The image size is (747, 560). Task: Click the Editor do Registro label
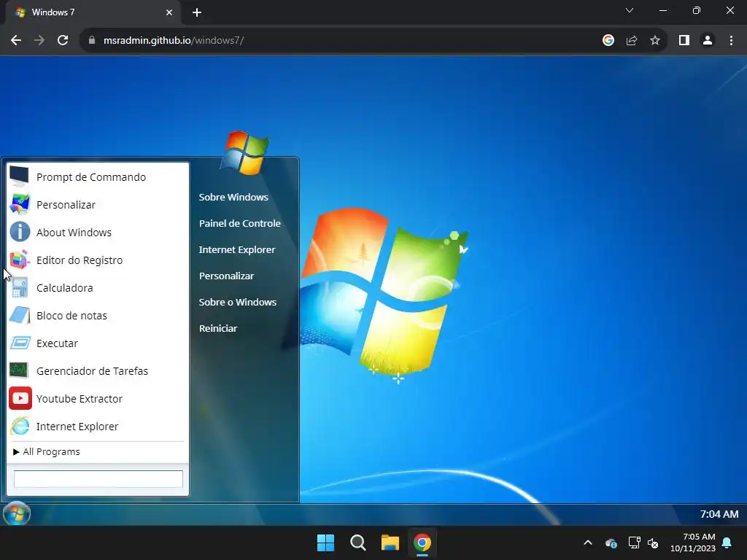click(80, 260)
